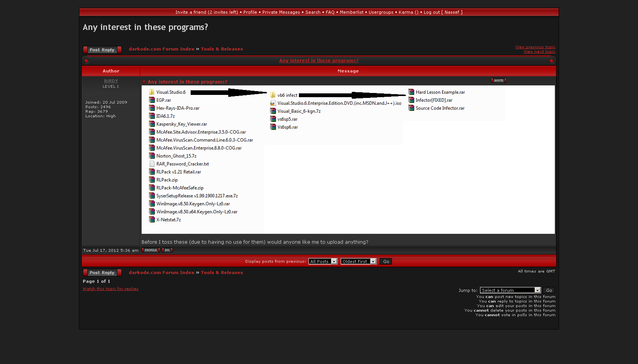Click the small post icon before message subject
Screen dimensions: 638x364
pyautogui.click(x=144, y=82)
